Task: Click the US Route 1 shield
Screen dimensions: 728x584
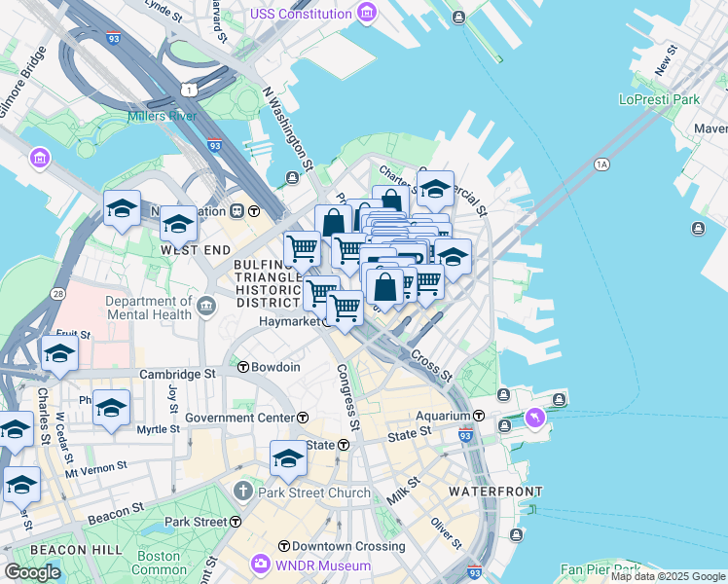Action: coord(189,90)
